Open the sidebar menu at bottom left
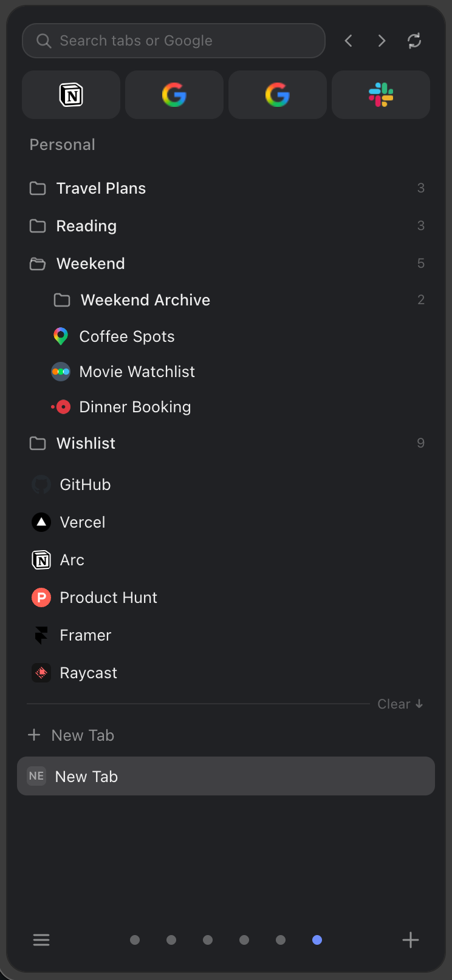 41,939
